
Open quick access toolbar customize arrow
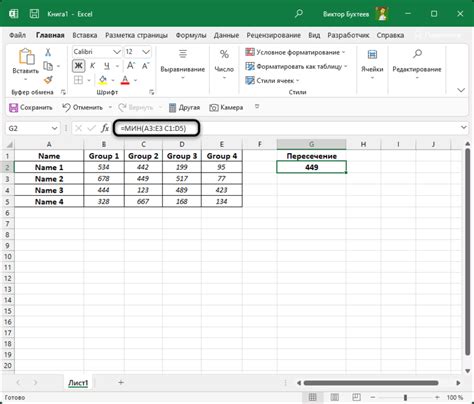tap(257, 107)
